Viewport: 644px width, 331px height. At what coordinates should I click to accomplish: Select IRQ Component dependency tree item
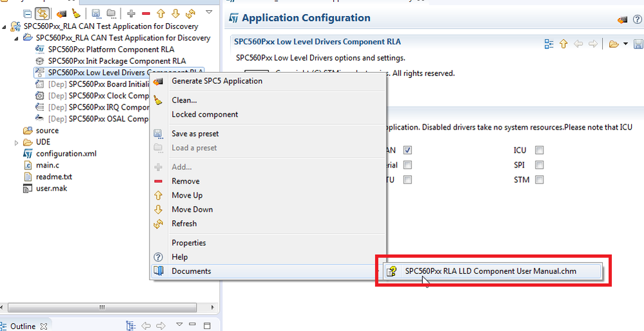[98, 107]
